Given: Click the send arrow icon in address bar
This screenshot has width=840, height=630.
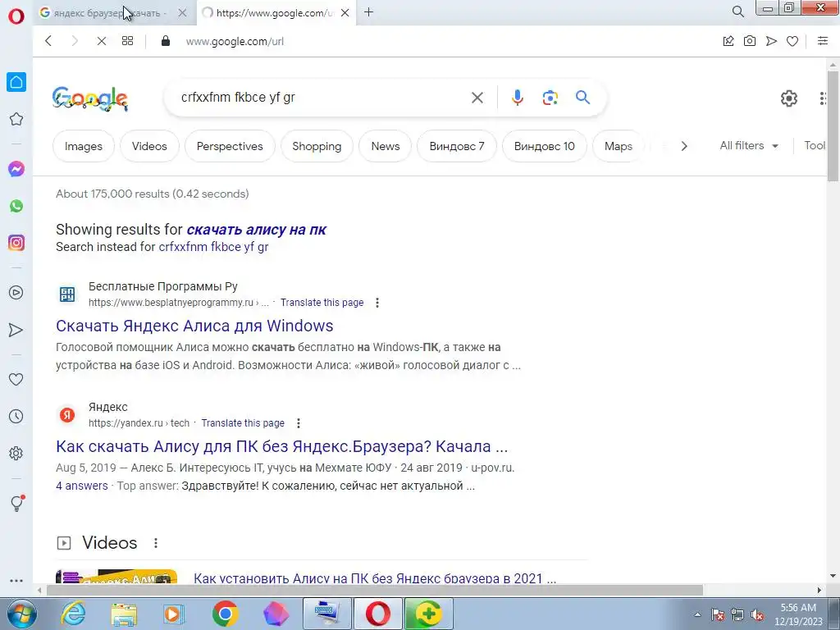Looking at the screenshot, I should [771, 41].
